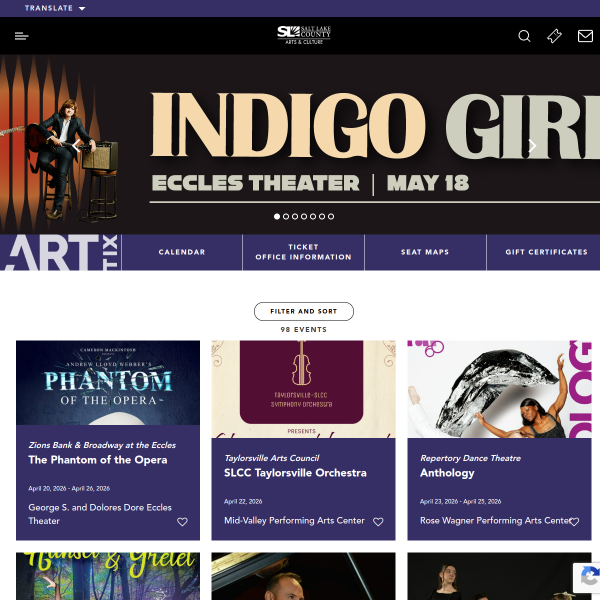The width and height of the screenshot is (600, 600).
Task: Select seventh carousel dot indicator
Action: pyautogui.click(x=331, y=217)
